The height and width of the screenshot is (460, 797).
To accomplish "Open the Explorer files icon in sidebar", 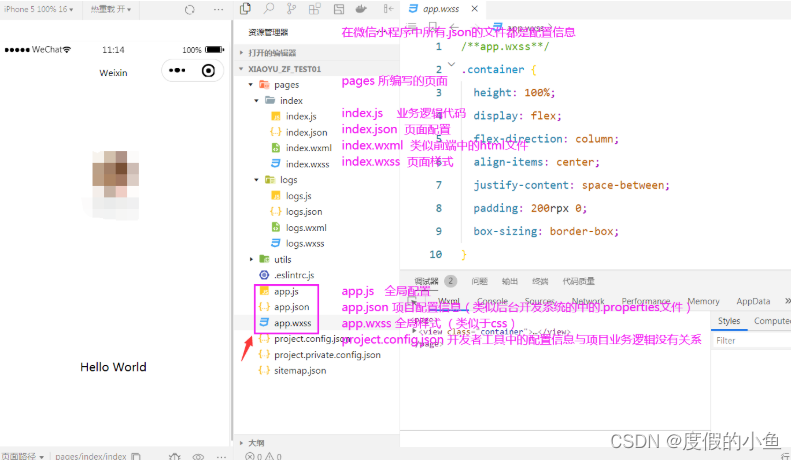I will [246, 9].
